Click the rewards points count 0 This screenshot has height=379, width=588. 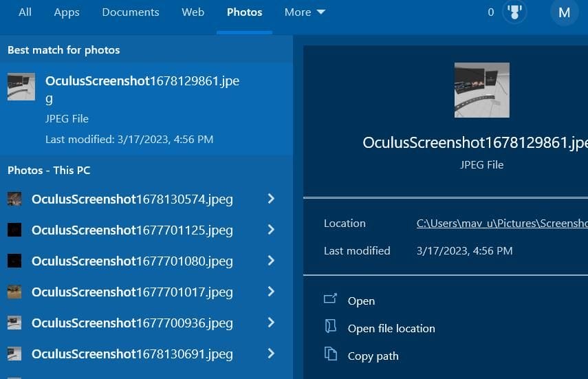tap(490, 12)
